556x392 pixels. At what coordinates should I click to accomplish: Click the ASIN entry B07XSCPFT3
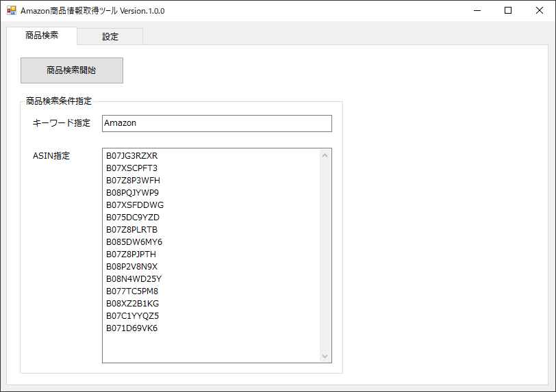pos(132,168)
